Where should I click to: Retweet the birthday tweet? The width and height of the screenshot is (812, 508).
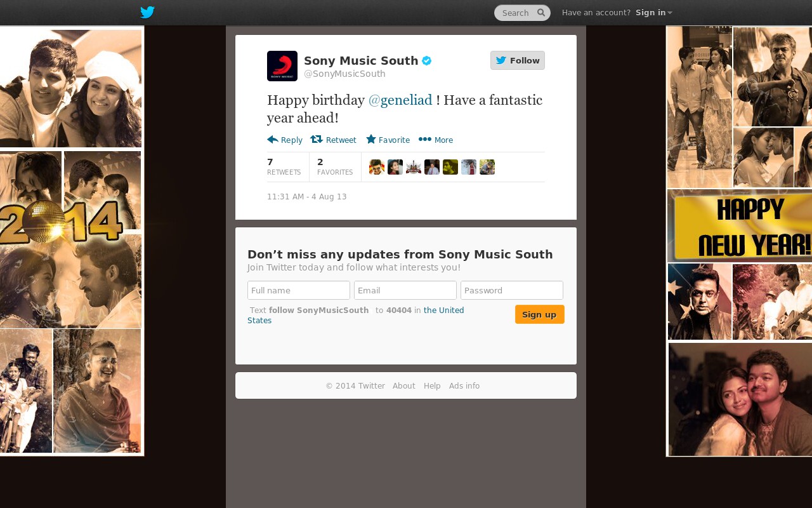[x=333, y=140]
